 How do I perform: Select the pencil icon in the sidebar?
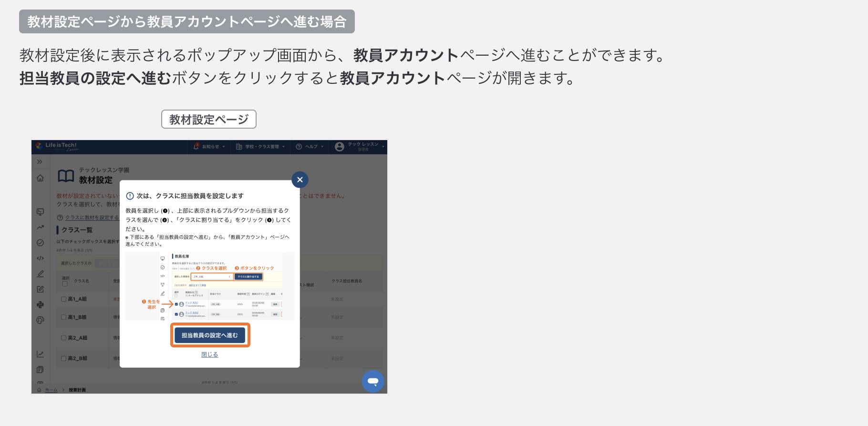pos(40,274)
